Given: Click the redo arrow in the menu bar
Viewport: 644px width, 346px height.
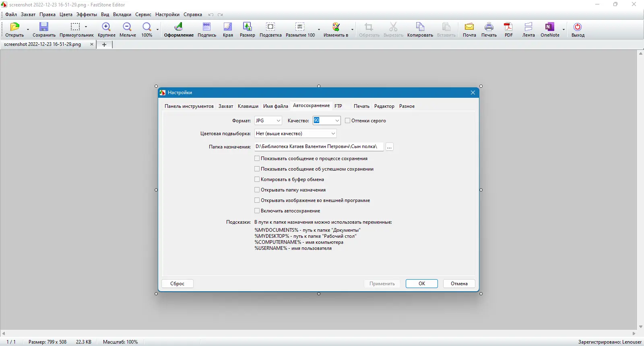Looking at the screenshot, I should [220, 15].
